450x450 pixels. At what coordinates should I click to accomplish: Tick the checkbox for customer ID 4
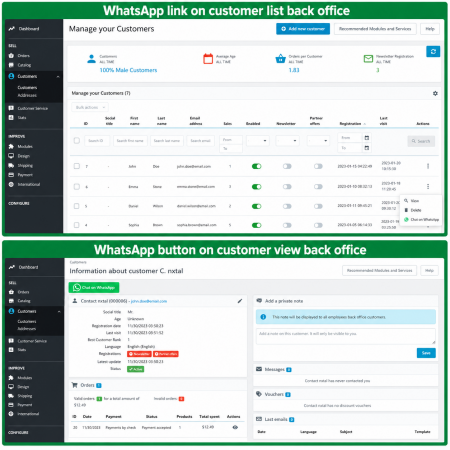(77, 225)
